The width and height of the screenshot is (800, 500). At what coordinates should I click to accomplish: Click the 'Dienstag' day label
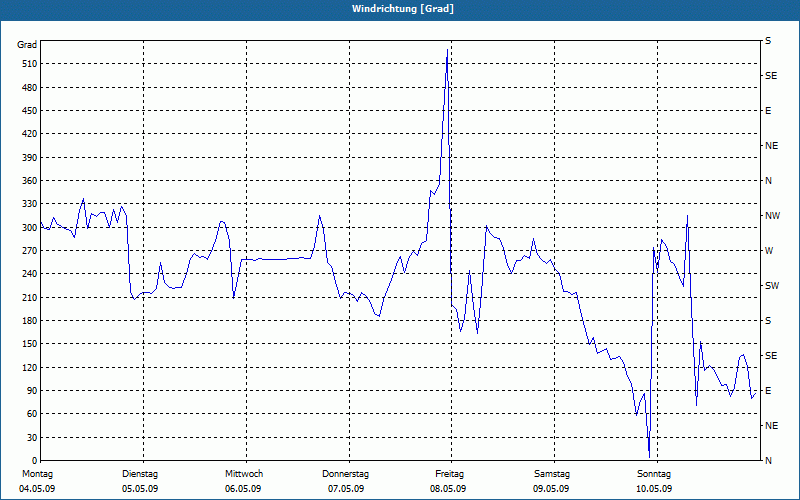click(140, 474)
